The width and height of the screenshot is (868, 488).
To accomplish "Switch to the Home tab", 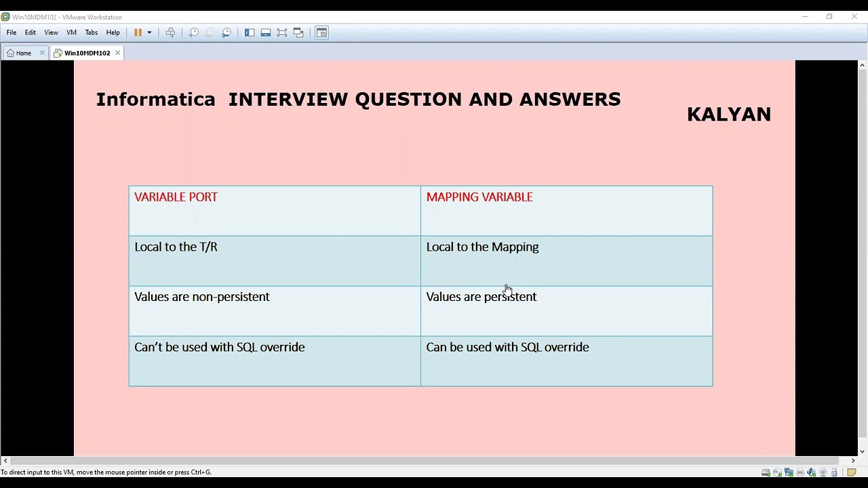I will [23, 53].
